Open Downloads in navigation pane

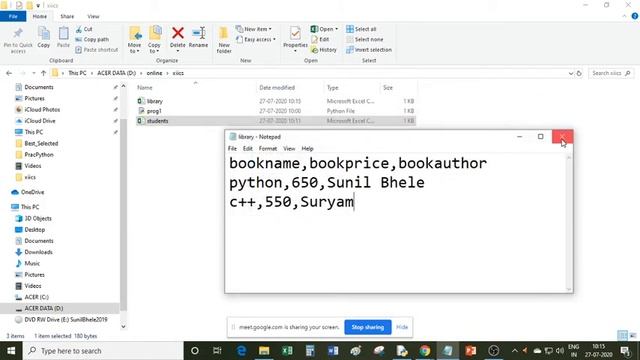(x=38, y=252)
